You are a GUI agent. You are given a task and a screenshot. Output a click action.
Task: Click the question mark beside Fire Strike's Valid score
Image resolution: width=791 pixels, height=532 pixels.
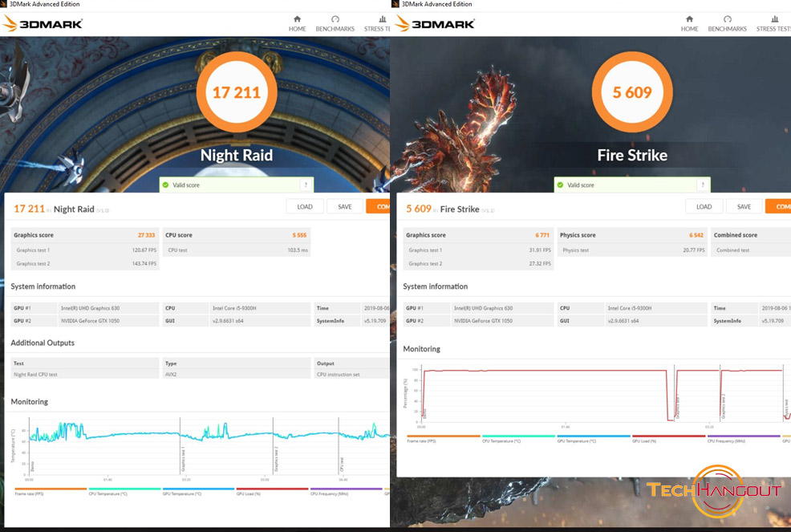coord(703,185)
